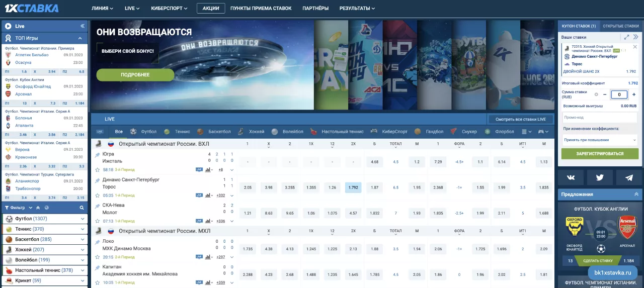Click ПОДРОБНЕЕ banner button

click(x=135, y=75)
